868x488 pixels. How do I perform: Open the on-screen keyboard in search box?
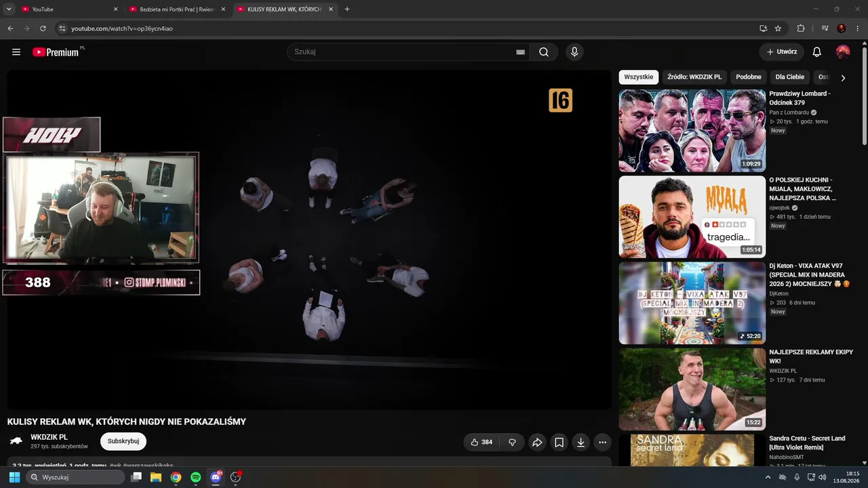point(521,52)
